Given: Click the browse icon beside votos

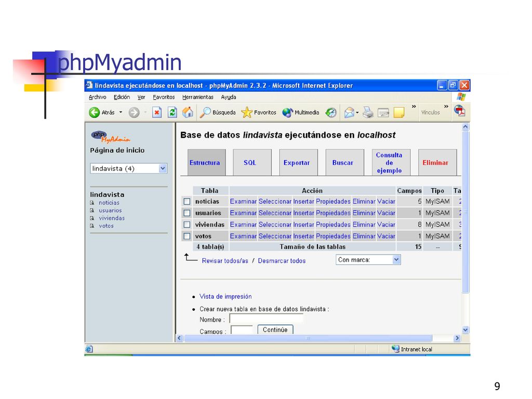Looking at the screenshot, I should tap(92, 226).
